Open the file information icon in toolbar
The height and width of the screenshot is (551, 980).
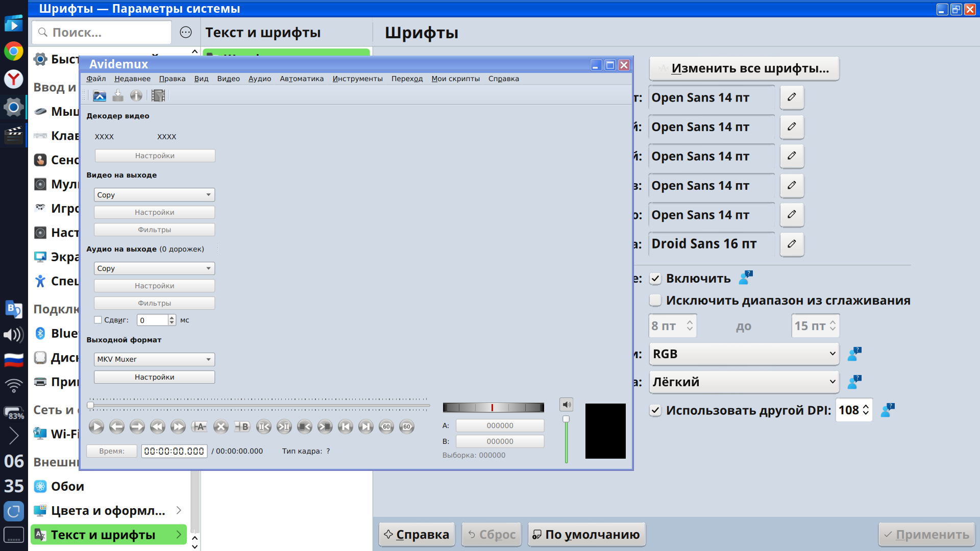point(136,96)
